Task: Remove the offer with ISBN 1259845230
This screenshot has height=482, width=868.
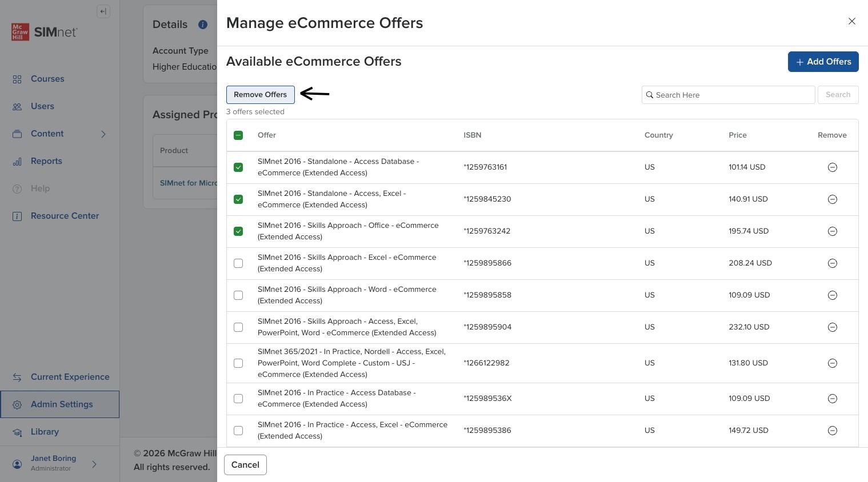Action: tap(833, 199)
